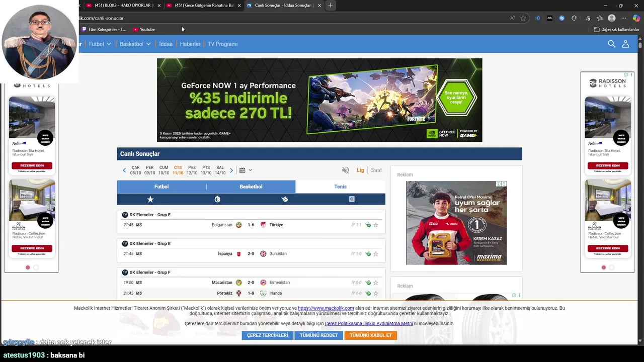Open the browser Extensions puzzle icon
Screen dimensions: 644x362
pos(574,18)
